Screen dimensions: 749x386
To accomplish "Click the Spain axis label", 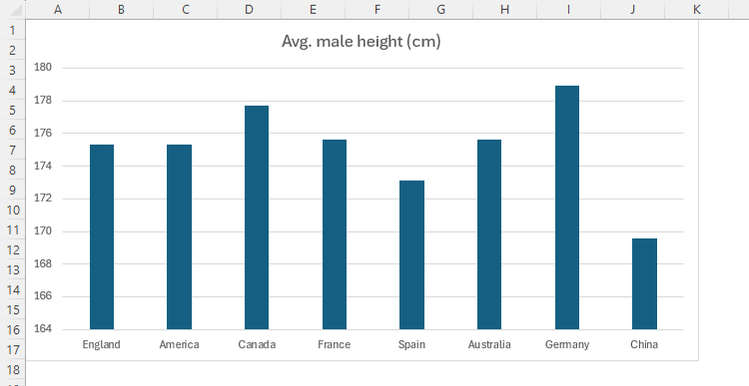I will pos(412,344).
